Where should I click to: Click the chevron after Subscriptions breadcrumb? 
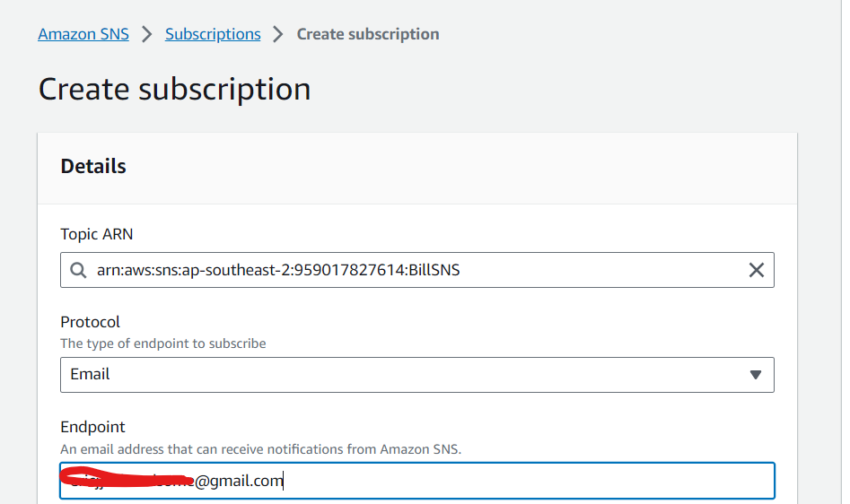pos(278,34)
